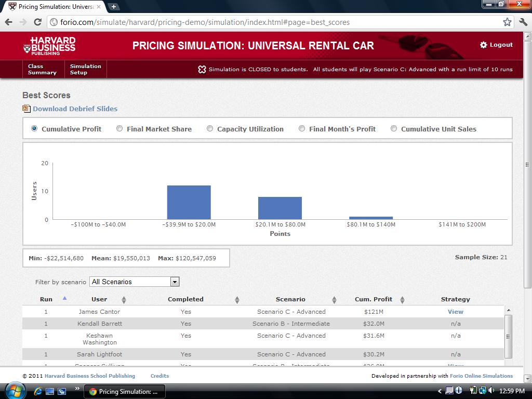Click Kendall Barrett user cell
Screen dimensions: 532x399
(100, 323)
